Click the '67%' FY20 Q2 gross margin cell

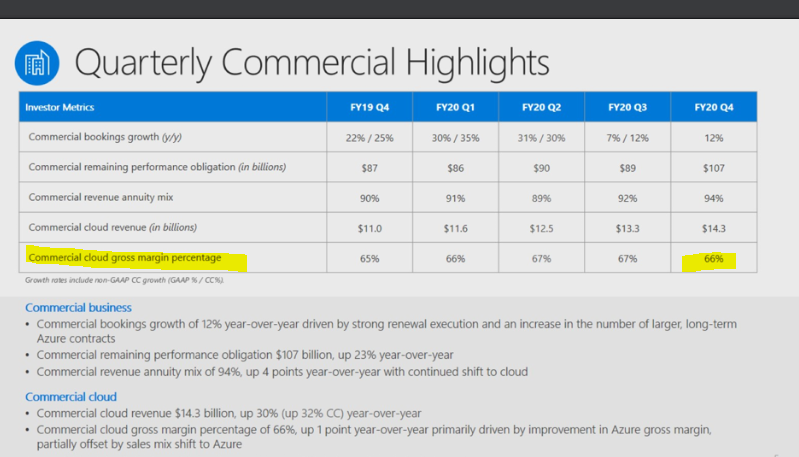pos(541,258)
